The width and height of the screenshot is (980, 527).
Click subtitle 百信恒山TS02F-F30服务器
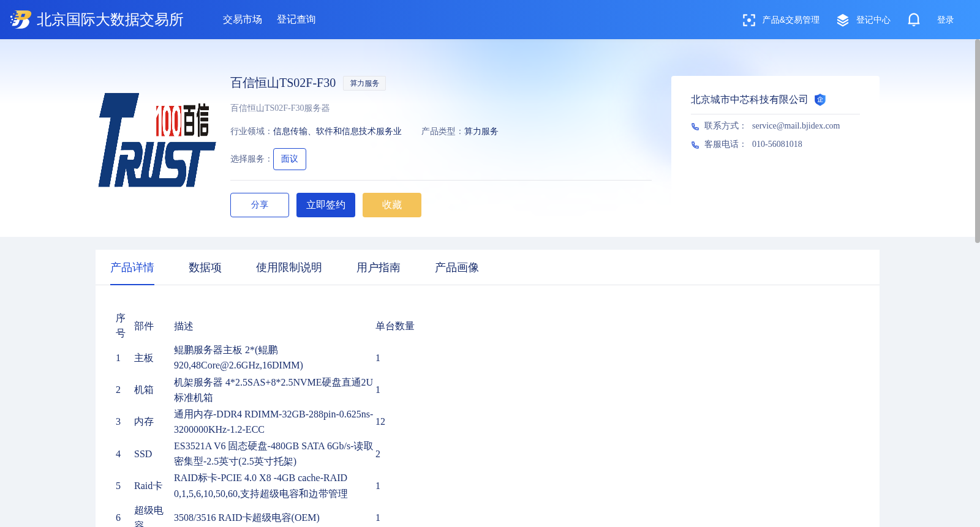point(280,108)
